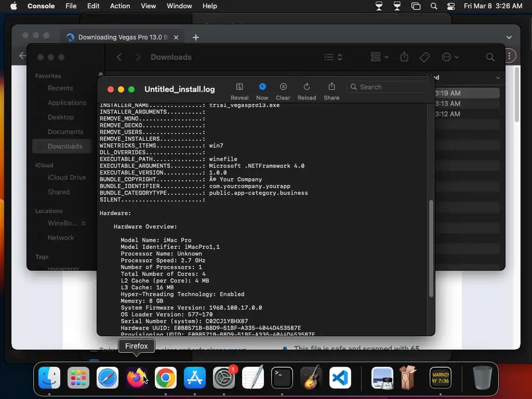Click the Finder tag icon
The height and width of the screenshot is (399, 532).
pos(425,57)
